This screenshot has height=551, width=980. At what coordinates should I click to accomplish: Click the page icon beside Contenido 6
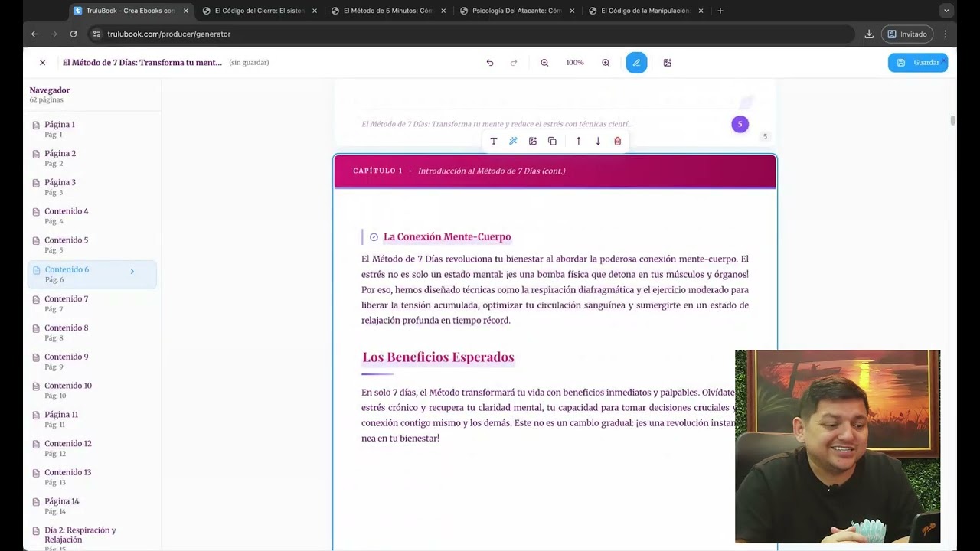[36, 270]
